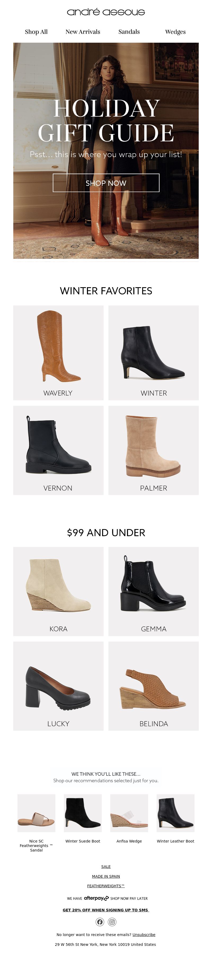
Task: Open the Kora wedge bootie
Action: (x=58, y=592)
